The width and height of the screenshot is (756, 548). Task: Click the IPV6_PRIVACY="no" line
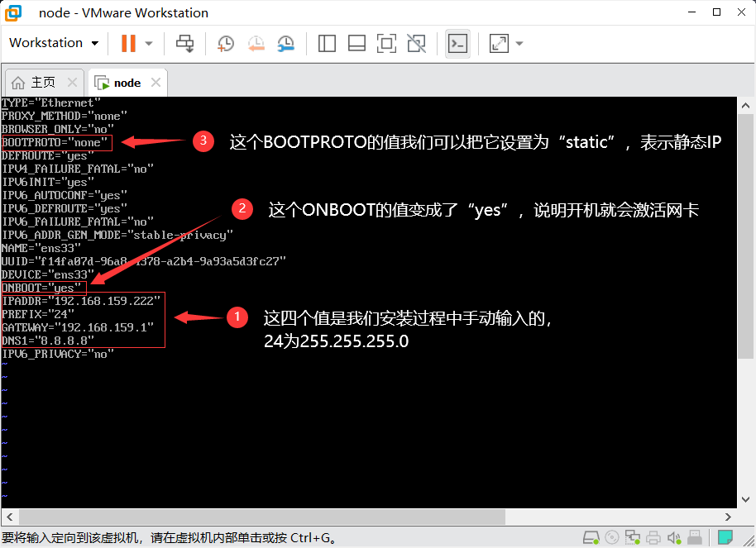click(58, 355)
